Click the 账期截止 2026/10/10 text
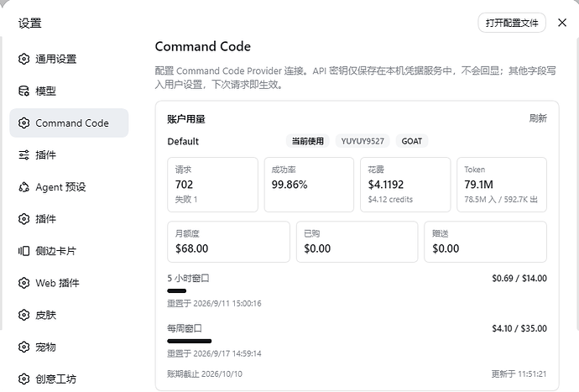The width and height of the screenshot is (579, 392). (205, 374)
